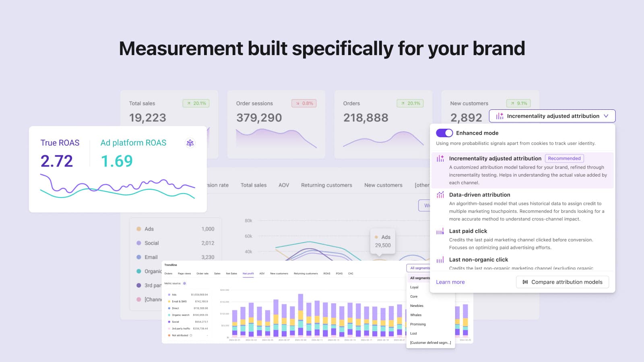Select the ROAS tab in Trendline
The width and height of the screenshot is (644, 362).
[326, 274]
